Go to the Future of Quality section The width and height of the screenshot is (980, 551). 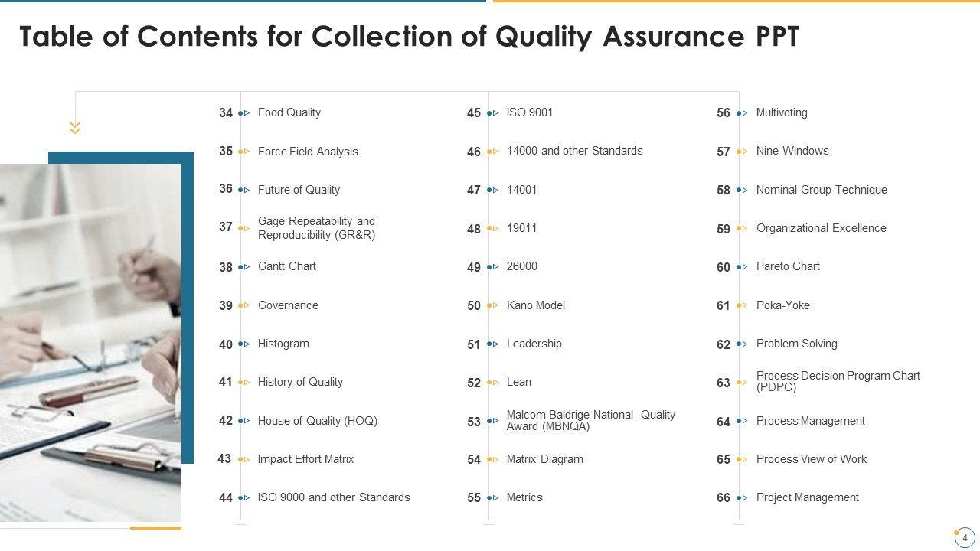299,190
